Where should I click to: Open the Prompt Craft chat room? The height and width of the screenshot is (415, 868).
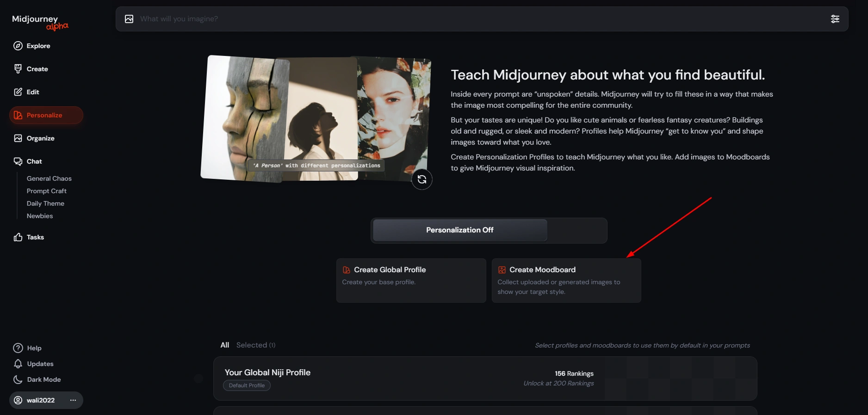[x=47, y=191]
